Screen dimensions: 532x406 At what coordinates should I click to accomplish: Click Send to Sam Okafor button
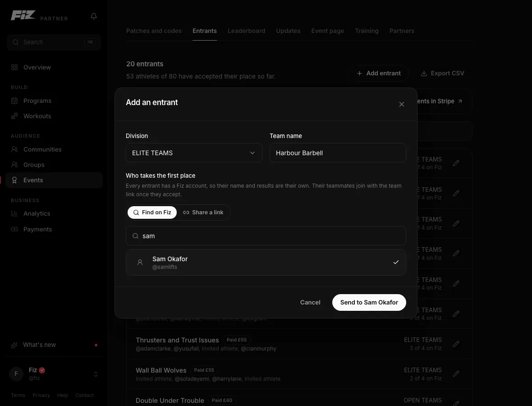[x=369, y=302]
